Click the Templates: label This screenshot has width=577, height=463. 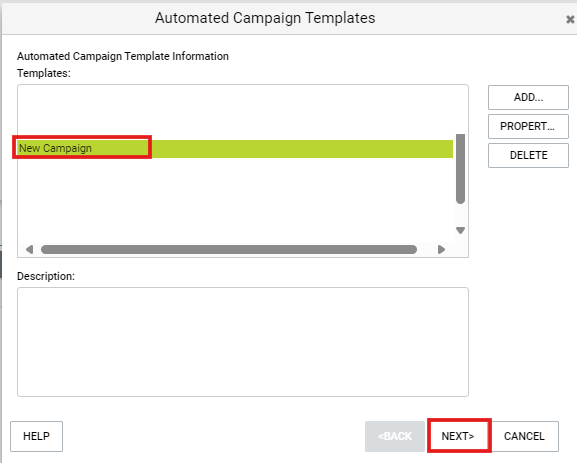(x=44, y=73)
